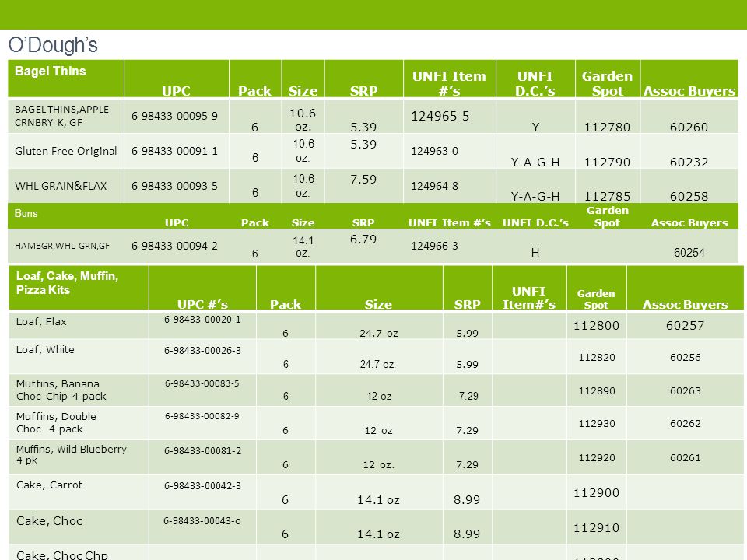The image size is (747, 560).
Task: Select Garden Spot number 112920
Action: pyautogui.click(x=597, y=457)
